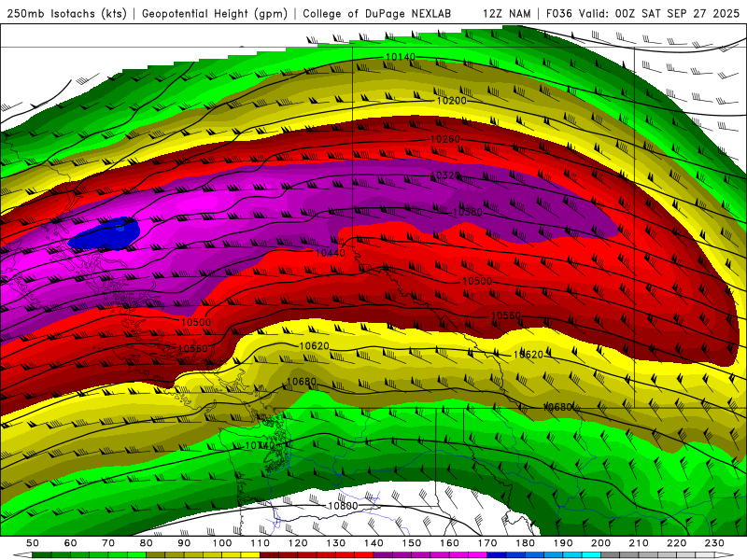The image size is (747, 560).
Task: Click the 110 value on the color scale
Action: [260, 543]
